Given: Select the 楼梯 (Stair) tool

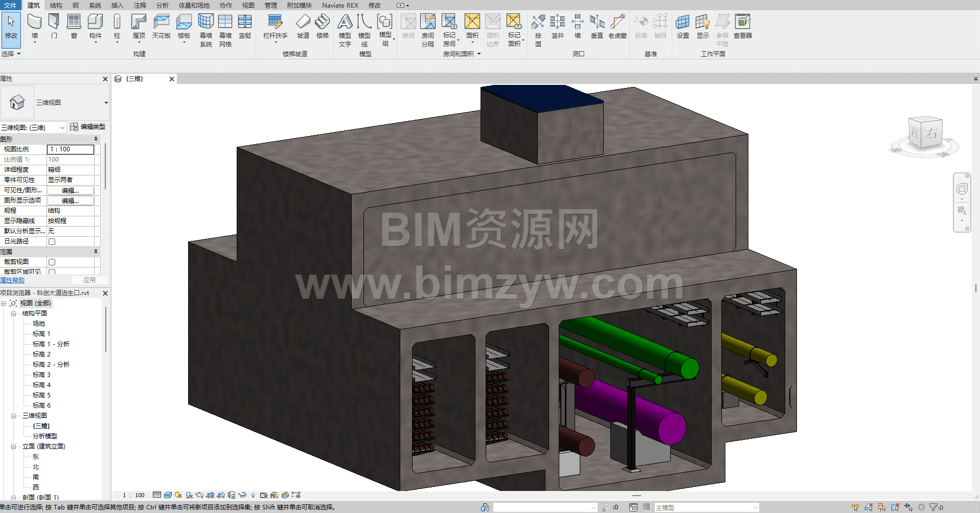Looking at the screenshot, I should [x=323, y=27].
